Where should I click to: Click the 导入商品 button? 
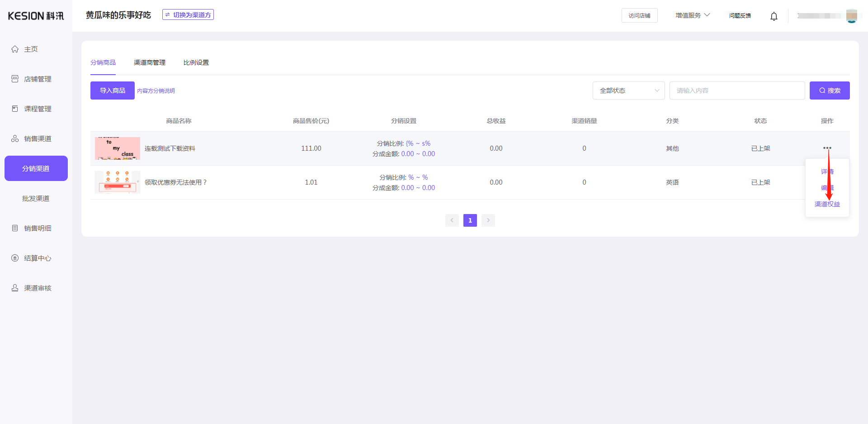(113, 91)
